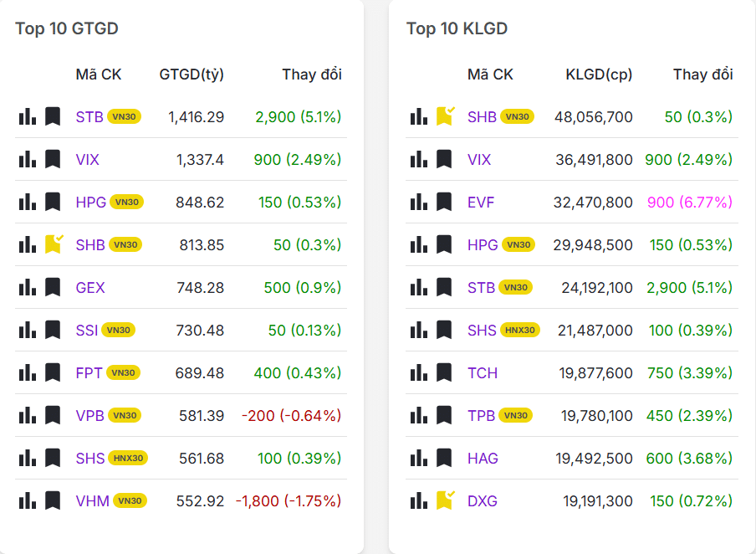
Task: Click EVF's 900 (6.77%) change value
Action: click(688, 202)
